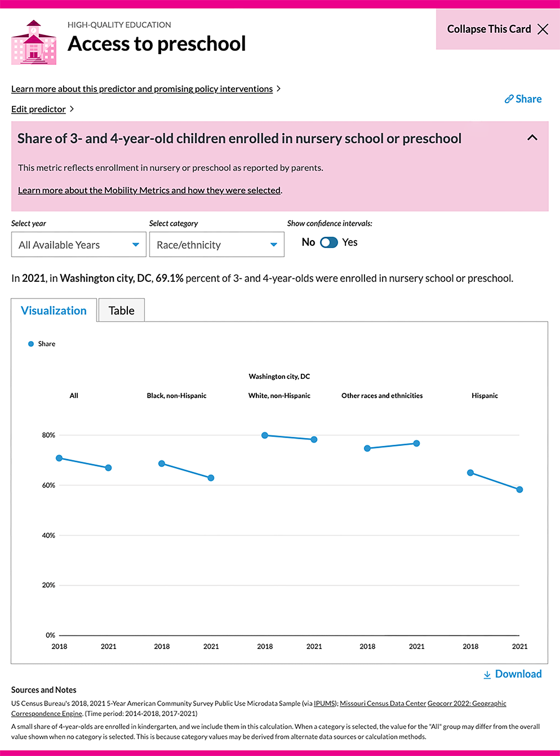Click the arrow beside Edit predictor
The height and width of the screenshot is (756, 560).
(x=72, y=109)
